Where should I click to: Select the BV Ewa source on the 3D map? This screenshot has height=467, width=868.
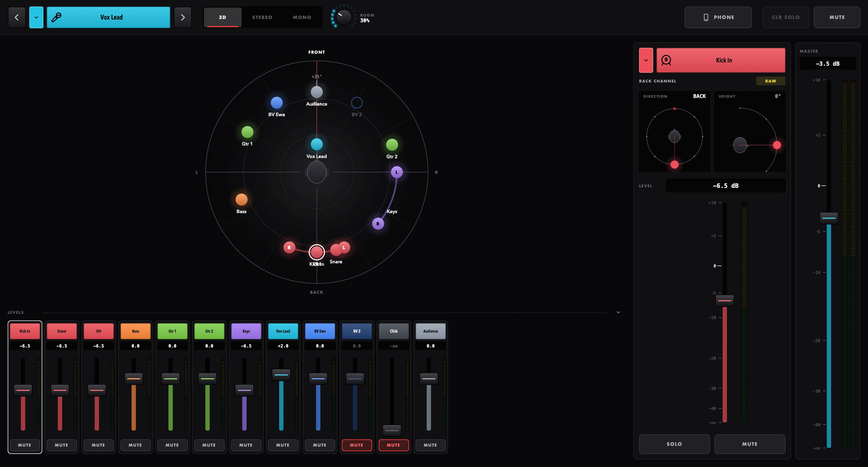point(277,103)
